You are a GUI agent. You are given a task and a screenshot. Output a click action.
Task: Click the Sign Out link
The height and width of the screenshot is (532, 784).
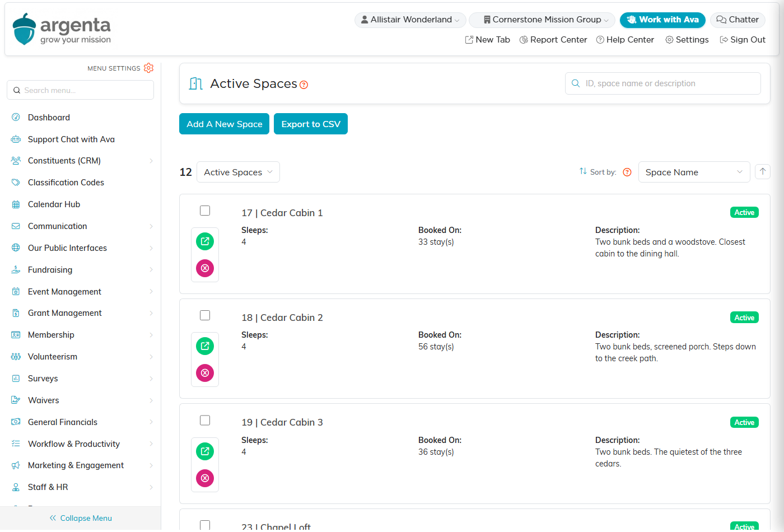(743, 40)
